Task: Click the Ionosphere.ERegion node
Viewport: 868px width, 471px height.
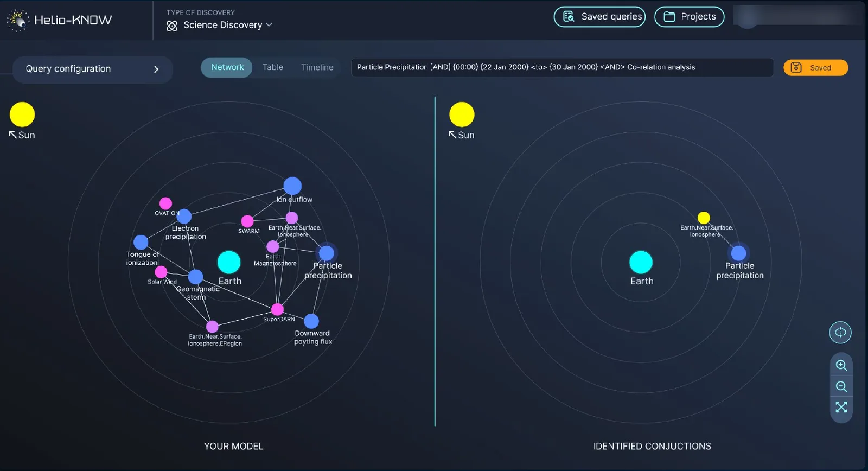Action: point(212,327)
